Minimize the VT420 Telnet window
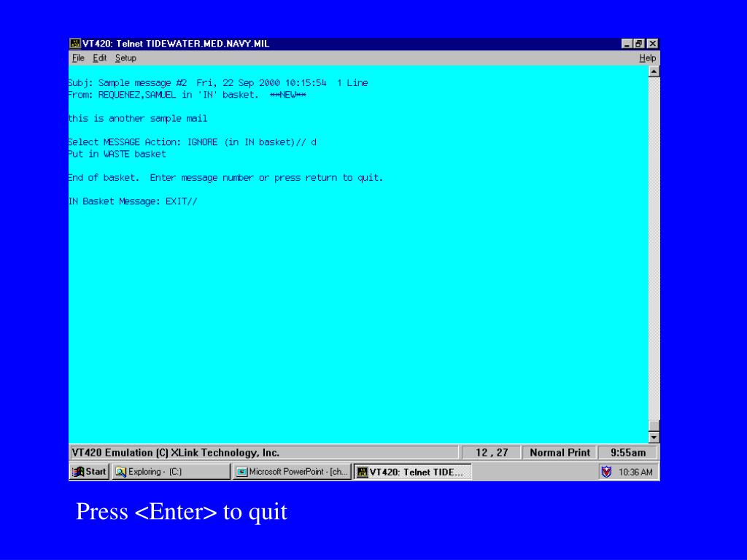Screen dimensions: 747x560 627,44
